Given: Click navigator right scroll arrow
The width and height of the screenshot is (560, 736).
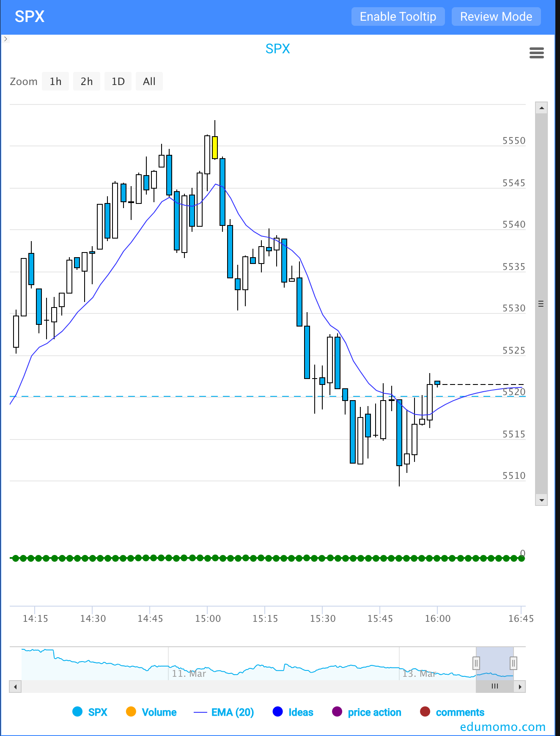Looking at the screenshot, I should (520, 687).
